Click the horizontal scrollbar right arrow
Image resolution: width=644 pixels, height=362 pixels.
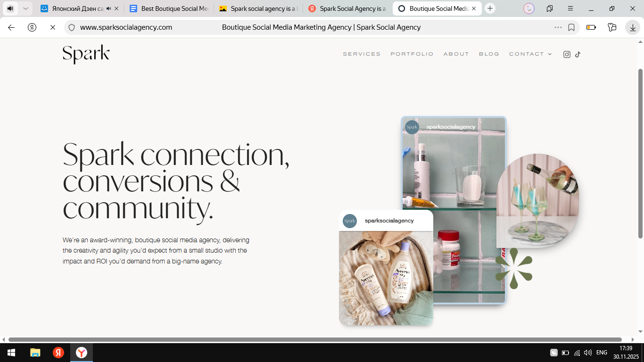point(633,339)
